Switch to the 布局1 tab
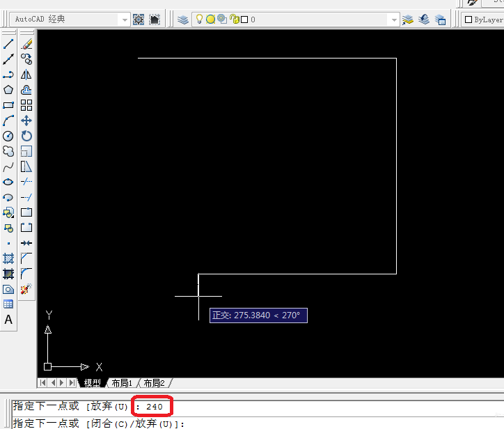Viewport: 504px width, 429px height. click(x=122, y=383)
